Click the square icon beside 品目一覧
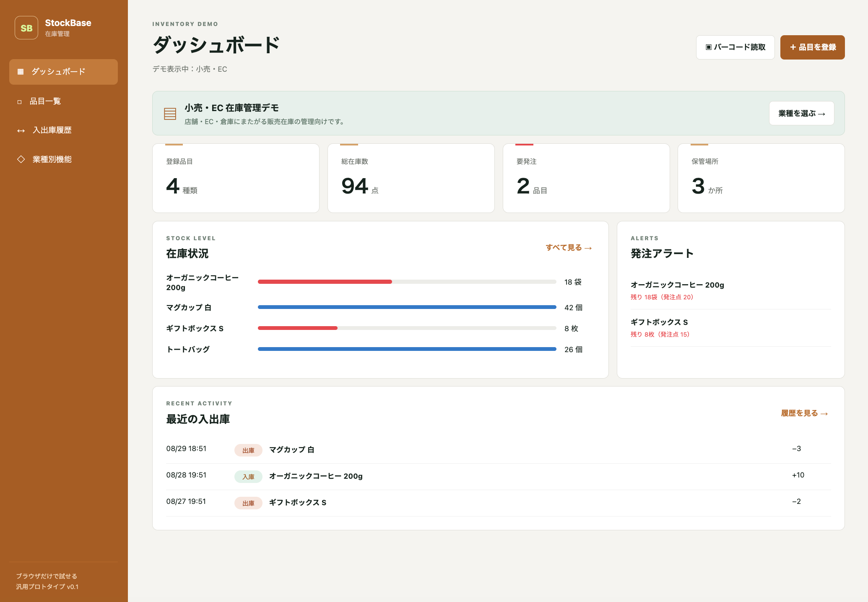Viewport: 868px width, 602px height. click(x=19, y=102)
